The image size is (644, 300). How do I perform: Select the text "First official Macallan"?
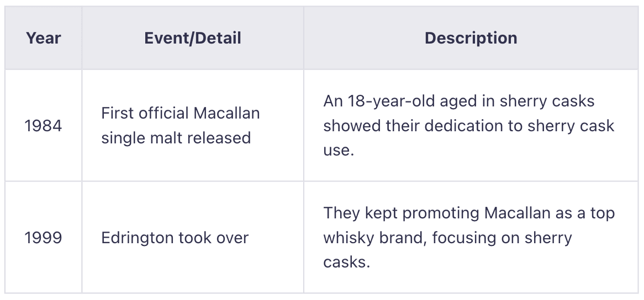click(180, 114)
